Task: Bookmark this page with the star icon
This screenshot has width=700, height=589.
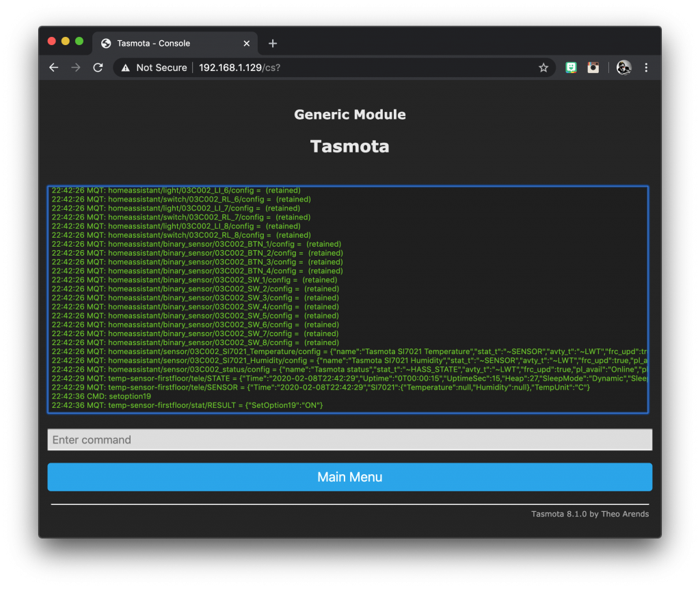Action: [543, 68]
